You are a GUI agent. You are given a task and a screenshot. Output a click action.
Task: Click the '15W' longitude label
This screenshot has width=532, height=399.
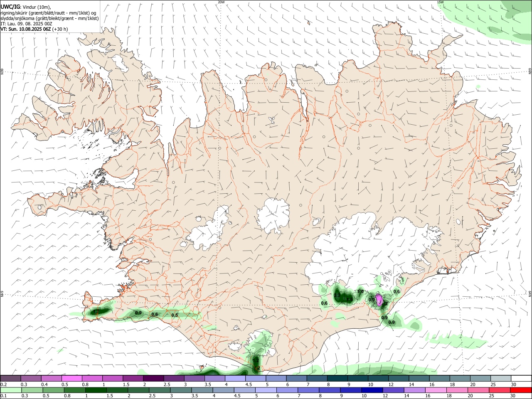440,2
